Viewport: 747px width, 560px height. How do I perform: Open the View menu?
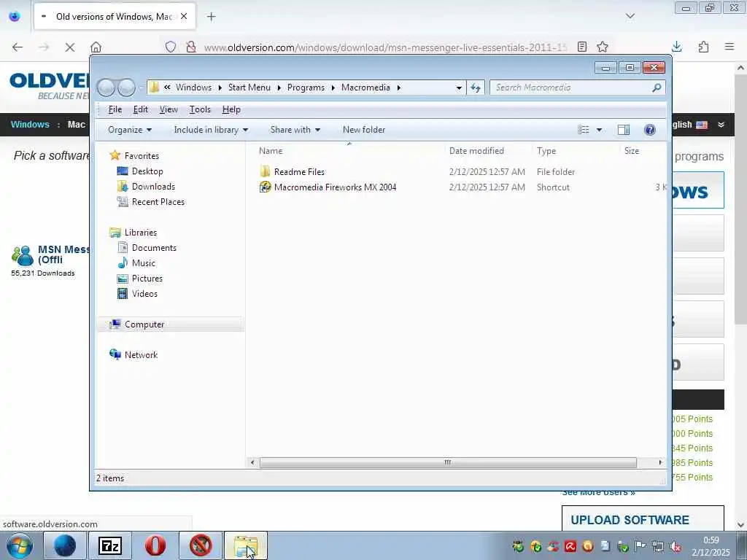click(169, 109)
